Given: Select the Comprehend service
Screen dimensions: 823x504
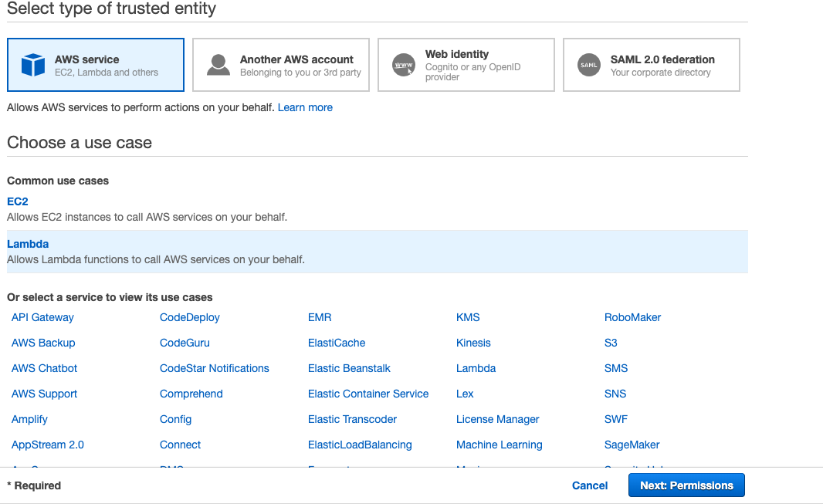Looking at the screenshot, I should (x=191, y=394).
